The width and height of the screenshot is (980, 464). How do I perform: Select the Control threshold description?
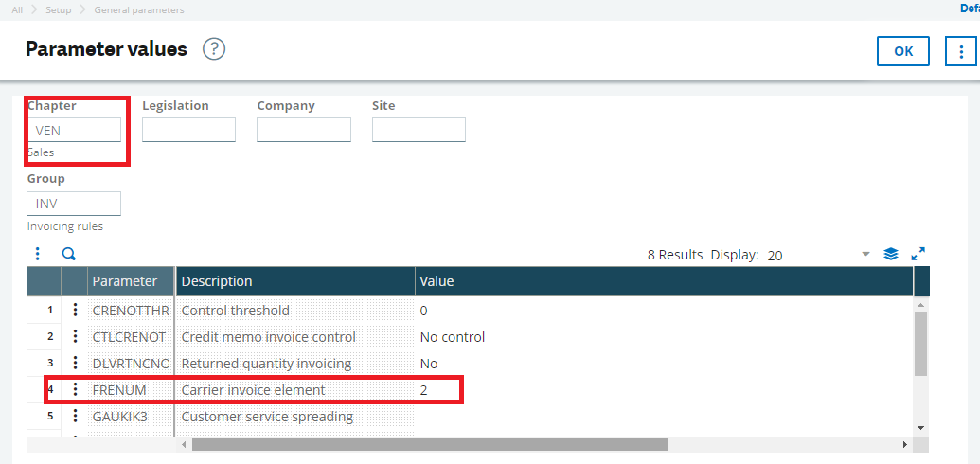[295, 310]
